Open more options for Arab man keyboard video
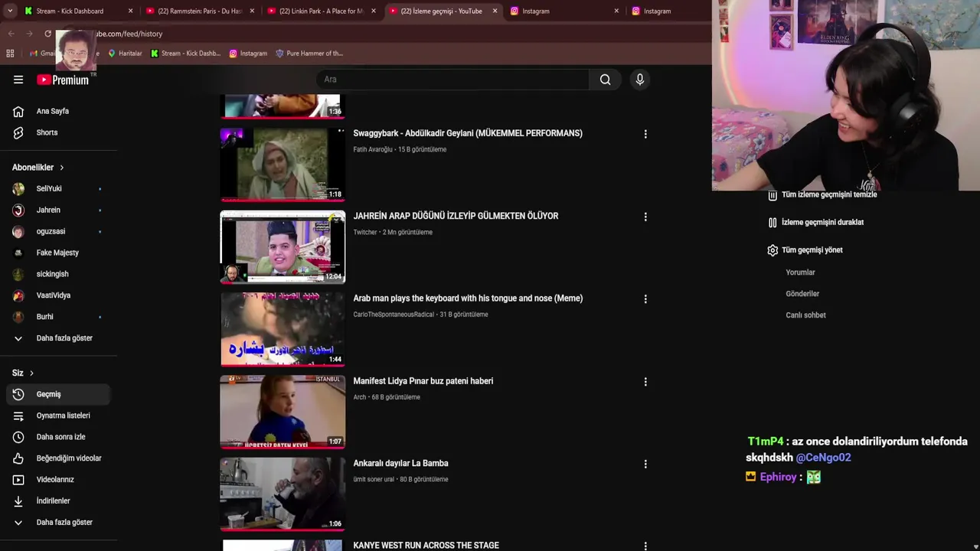Image resolution: width=980 pixels, height=551 pixels. coord(645,299)
